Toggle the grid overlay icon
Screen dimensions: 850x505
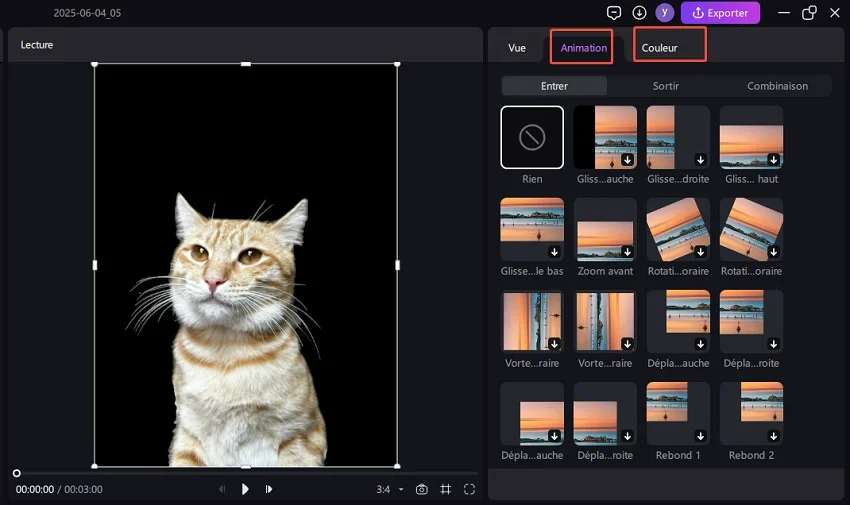pyautogui.click(x=446, y=489)
